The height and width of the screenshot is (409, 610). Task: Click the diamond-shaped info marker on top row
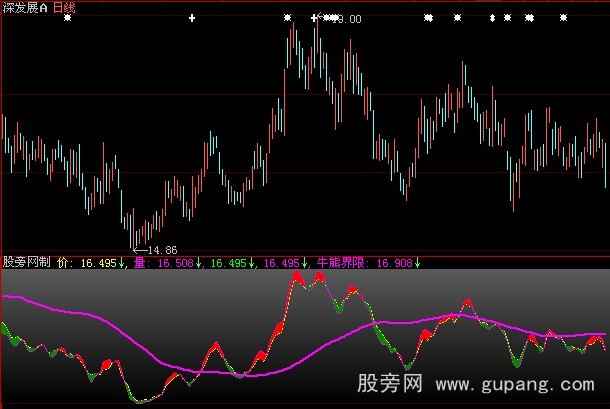pyautogui.click(x=492, y=18)
